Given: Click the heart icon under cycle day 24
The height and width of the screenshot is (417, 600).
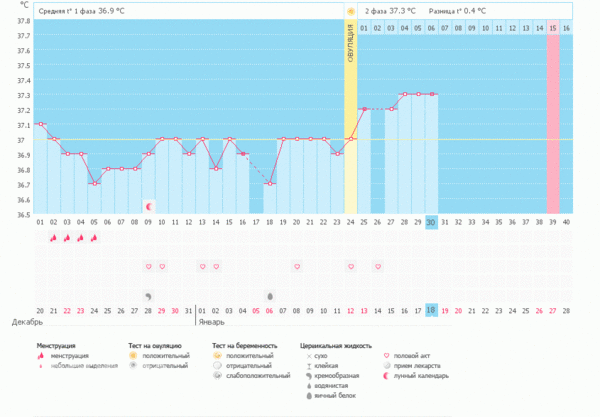Looking at the screenshot, I should tap(351, 267).
